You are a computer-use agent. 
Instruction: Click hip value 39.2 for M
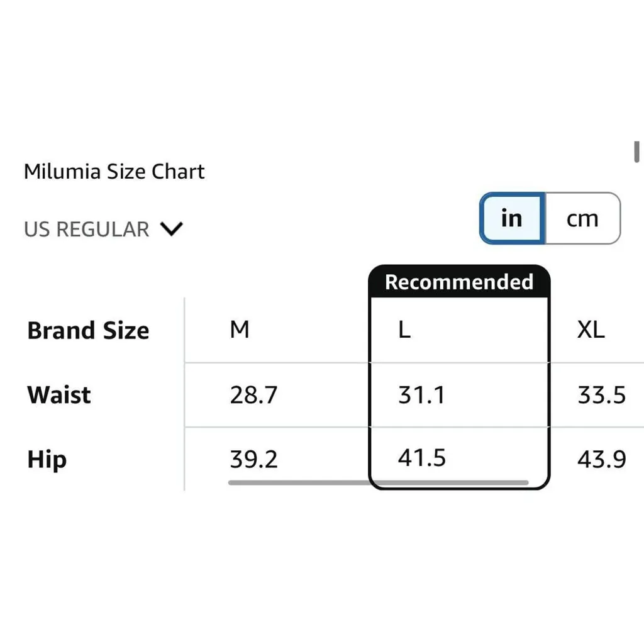tap(253, 460)
